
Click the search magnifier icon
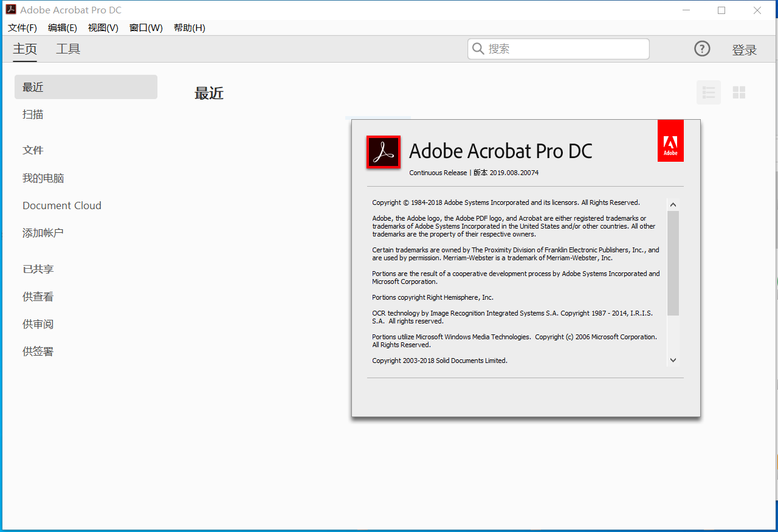point(478,49)
